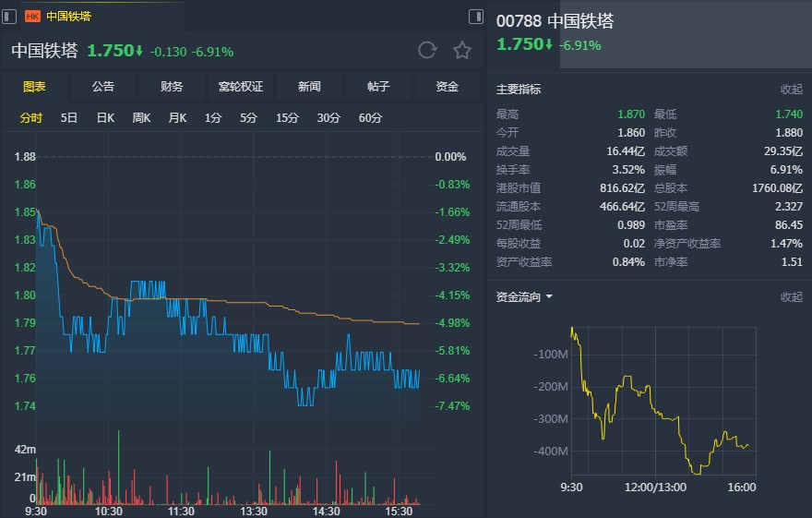Switch to the 资金 tab

[x=447, y=87]
